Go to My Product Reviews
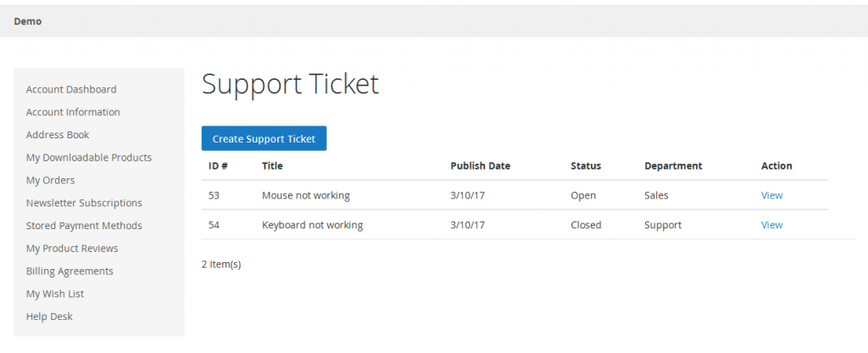Viewport: 868px width, 353px height. point(72,249)
